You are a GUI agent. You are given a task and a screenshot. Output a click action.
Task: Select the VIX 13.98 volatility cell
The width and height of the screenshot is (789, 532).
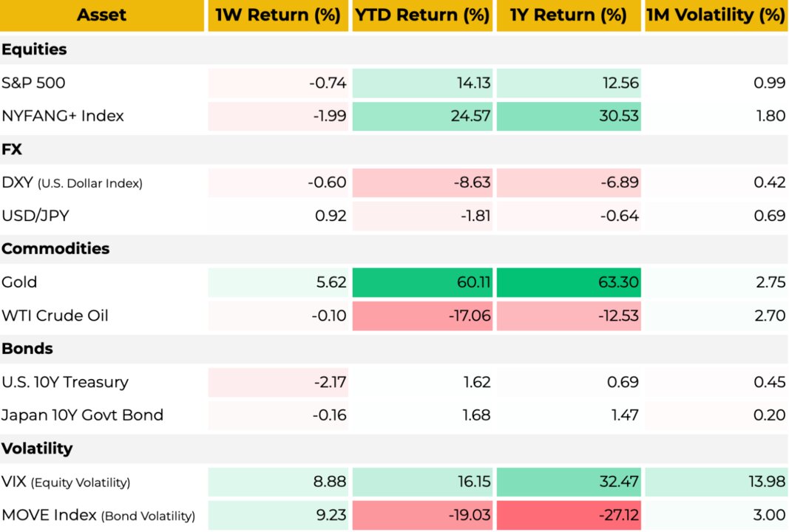716,482
